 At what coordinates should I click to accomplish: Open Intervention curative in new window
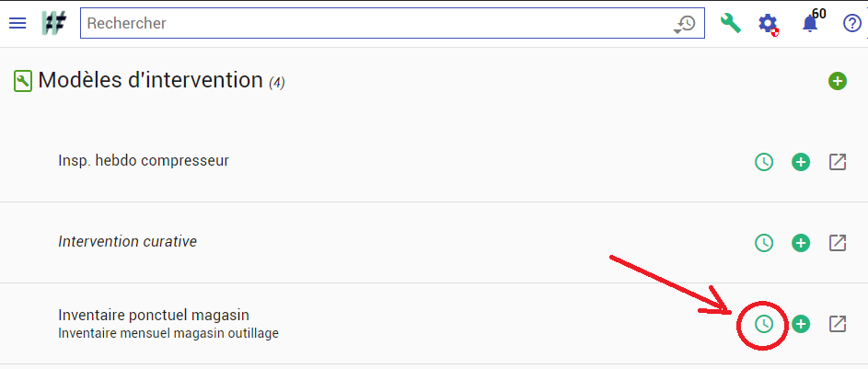[x=838, y=243]
